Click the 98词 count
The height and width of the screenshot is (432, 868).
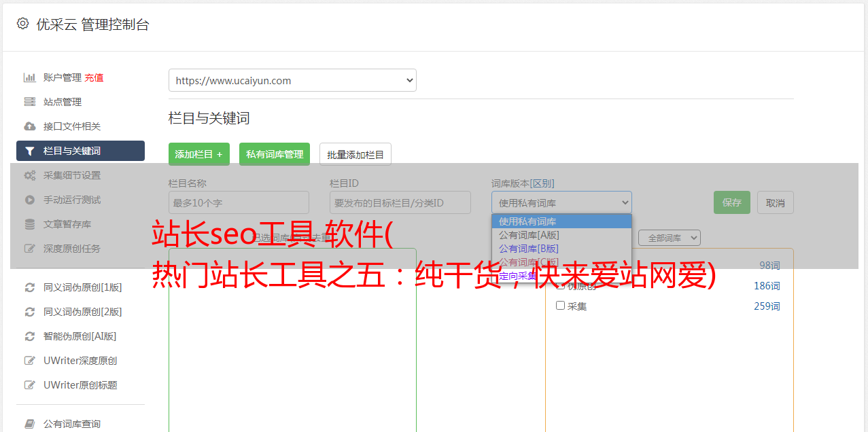(x=769, y=266)
